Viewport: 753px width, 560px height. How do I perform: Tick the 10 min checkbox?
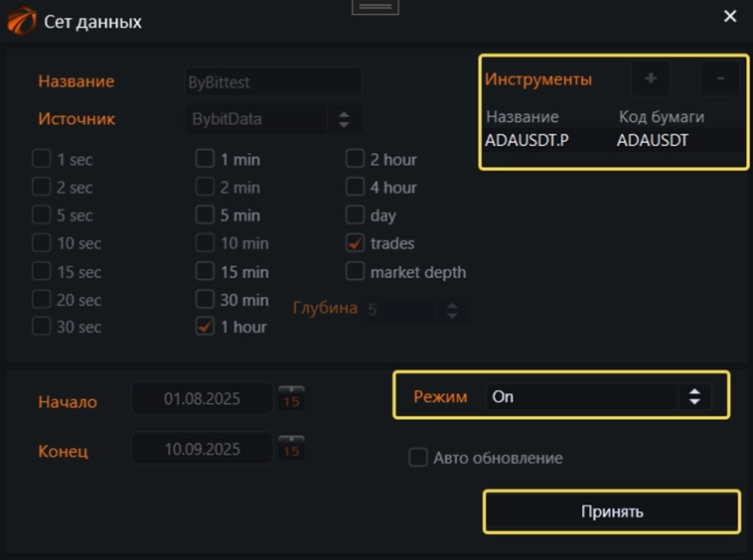click(x=205, y=243)
